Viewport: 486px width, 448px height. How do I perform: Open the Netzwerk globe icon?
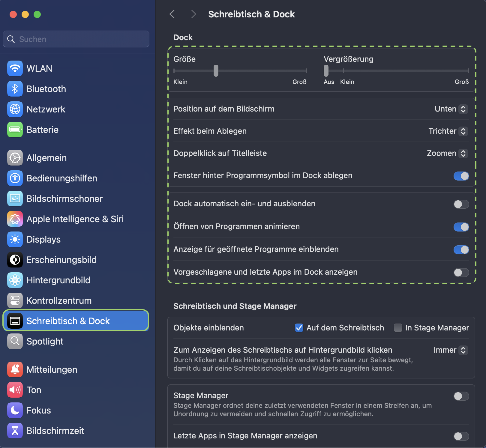(x=15, y=109)
